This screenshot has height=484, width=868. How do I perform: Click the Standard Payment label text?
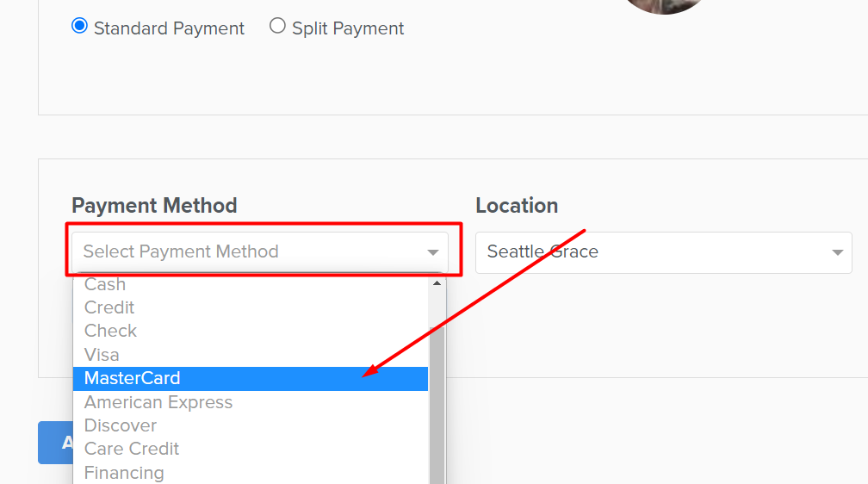click(169, 28)
